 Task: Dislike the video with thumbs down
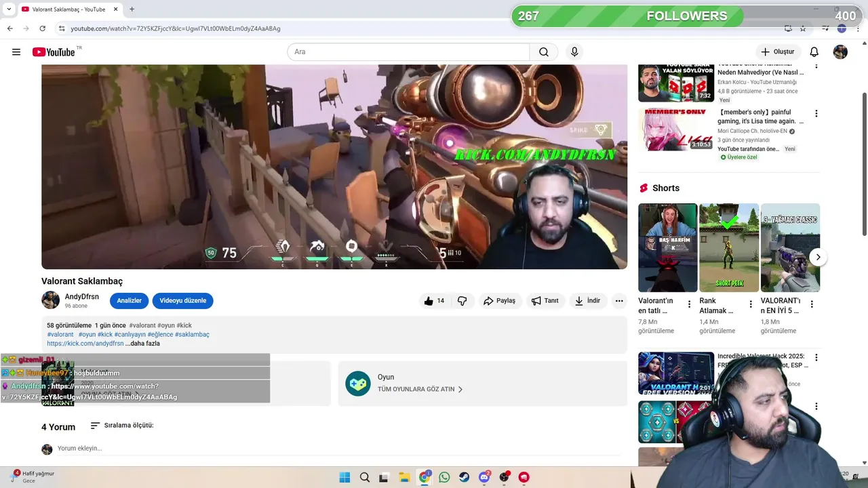[462, 301]
